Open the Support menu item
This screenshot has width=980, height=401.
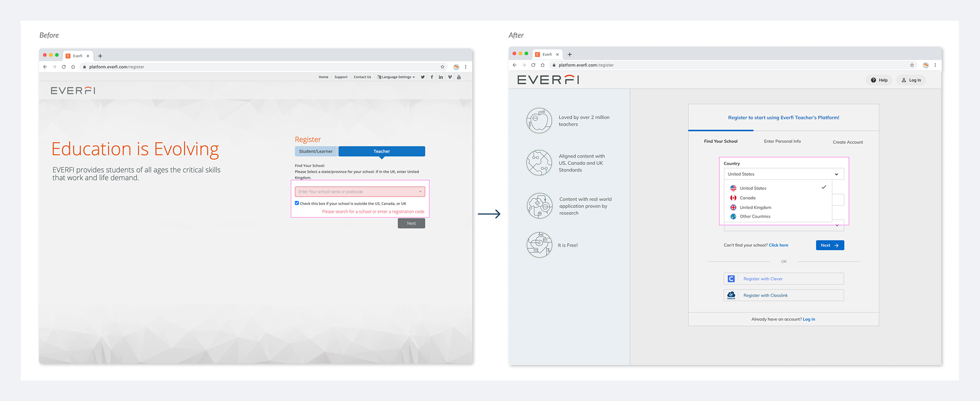point(341,77)
